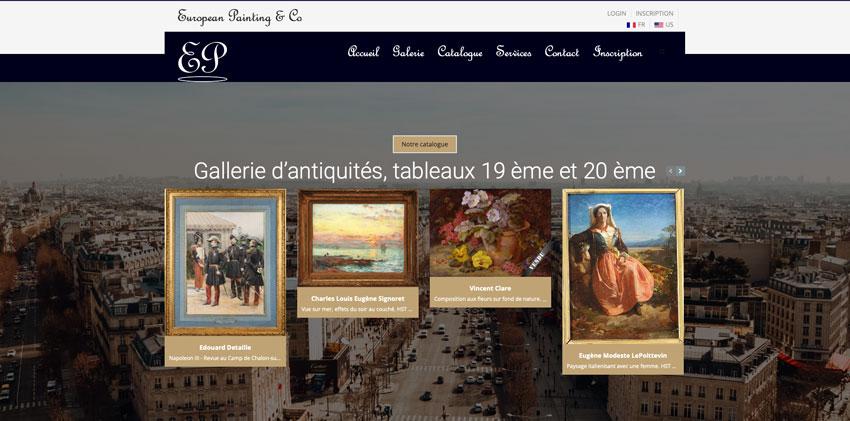Open the Galerie menu item
The height and width of the screenshot is (421, 850).
(x=408, y=52)
